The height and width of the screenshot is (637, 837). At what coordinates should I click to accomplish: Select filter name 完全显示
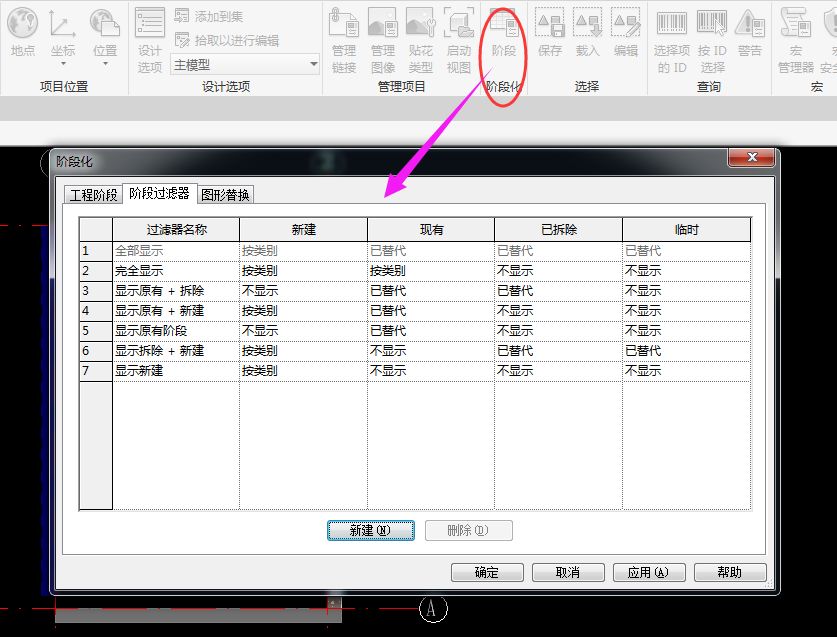[176, 271]
